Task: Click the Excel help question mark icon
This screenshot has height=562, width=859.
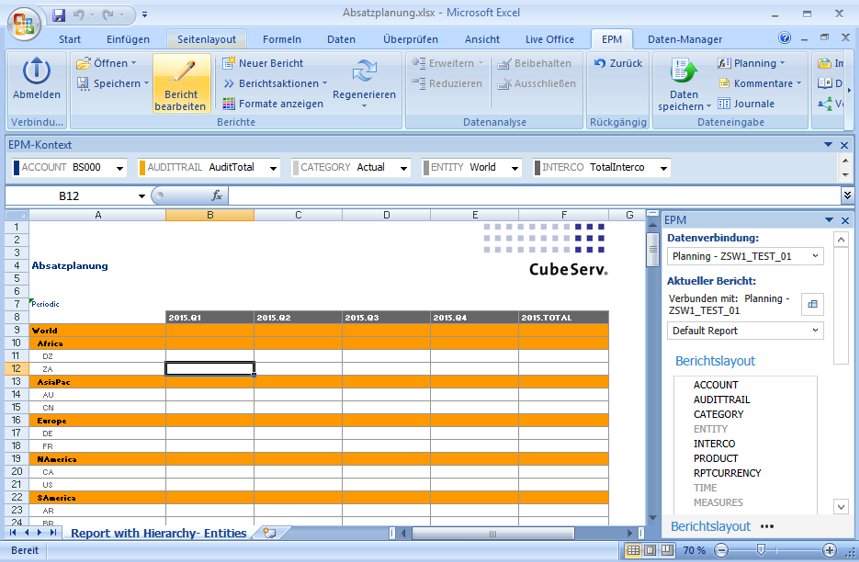Action: pos(784,38)
